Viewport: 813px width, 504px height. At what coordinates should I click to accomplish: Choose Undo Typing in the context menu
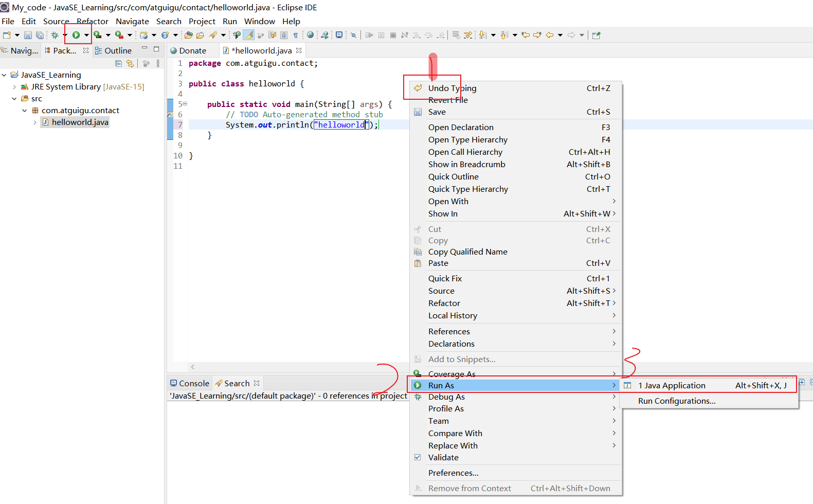tap(515, 88)
